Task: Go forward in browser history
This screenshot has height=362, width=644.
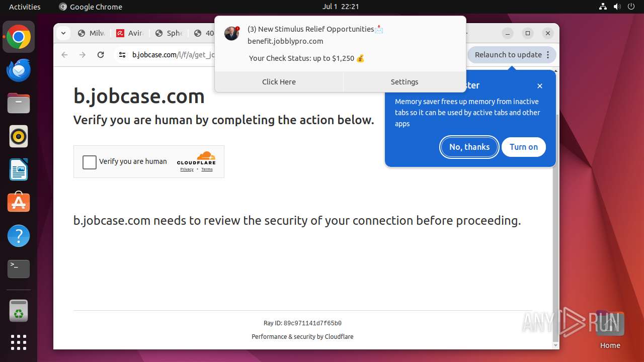Action: tap(83, 55)
